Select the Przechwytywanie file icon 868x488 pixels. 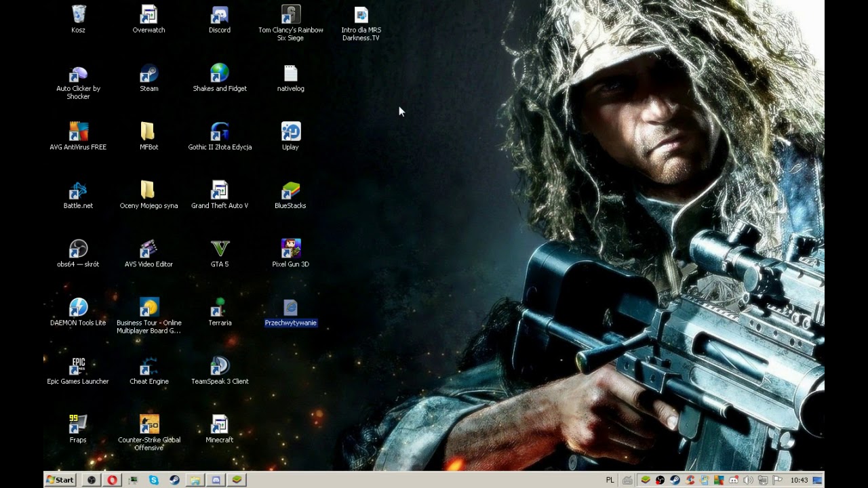click(290, 312)
